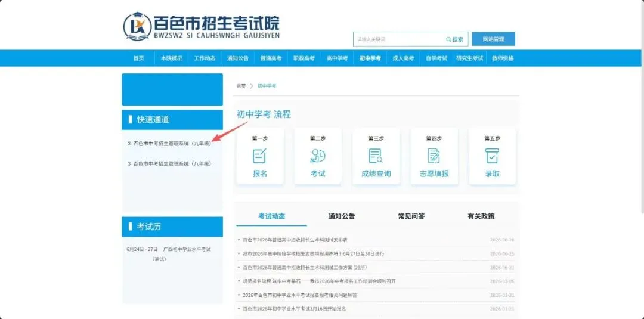Open article 初中学业水平考试3月16日开始报名
This screenshot has height=319, width=644.
[x=294, y=309]
